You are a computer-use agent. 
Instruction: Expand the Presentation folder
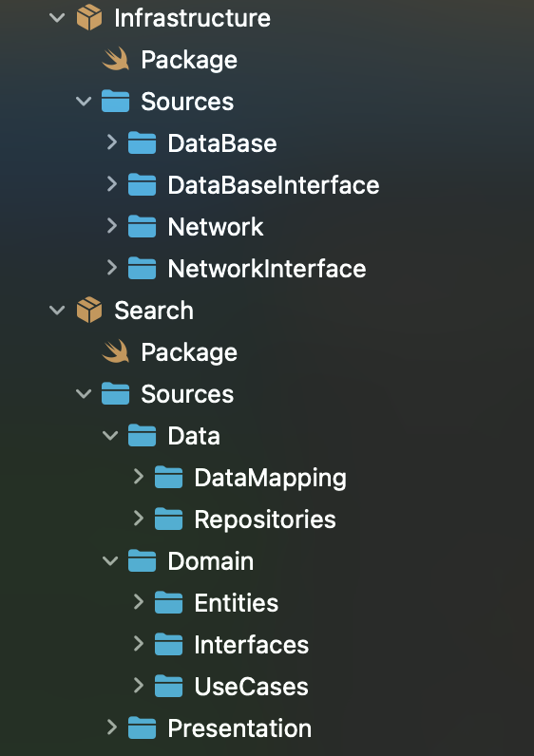click(x=112, y=728)
